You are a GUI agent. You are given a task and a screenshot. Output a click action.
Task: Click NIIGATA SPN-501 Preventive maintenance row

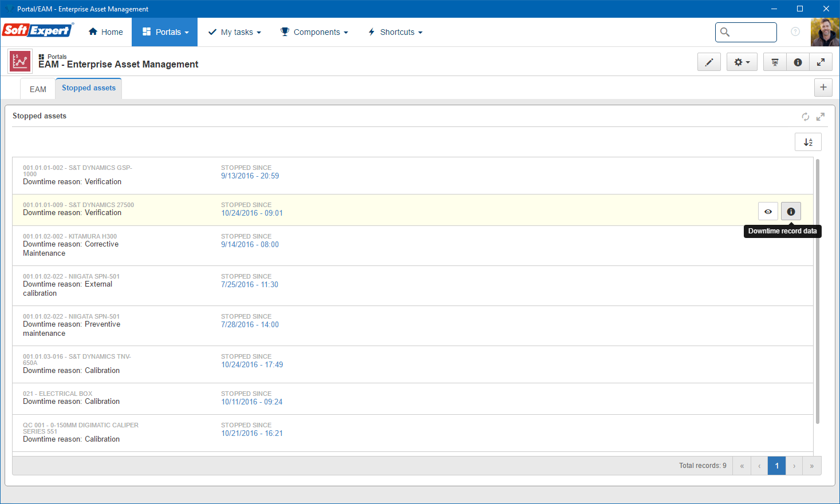point(413,326)
